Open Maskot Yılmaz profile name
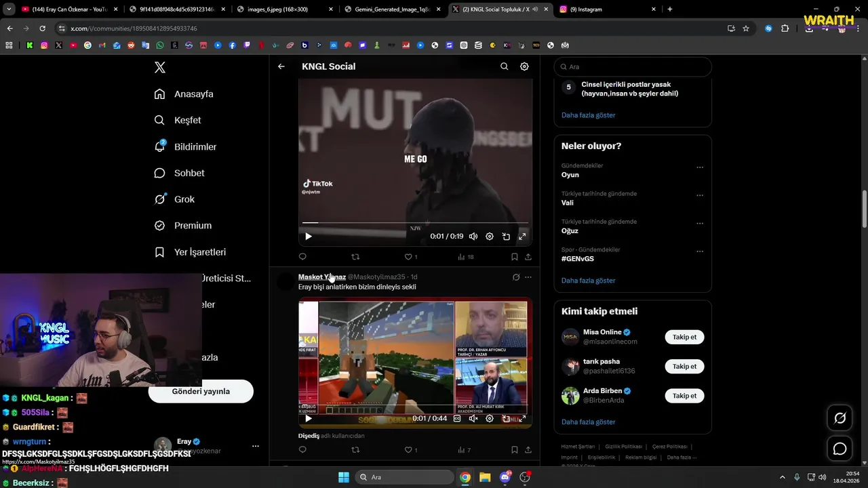Viewport: 868px width, 488px height. [x=322, y=277]
